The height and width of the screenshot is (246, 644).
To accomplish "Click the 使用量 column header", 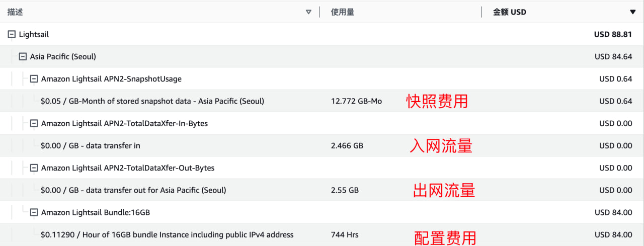I will click(343, 12).
